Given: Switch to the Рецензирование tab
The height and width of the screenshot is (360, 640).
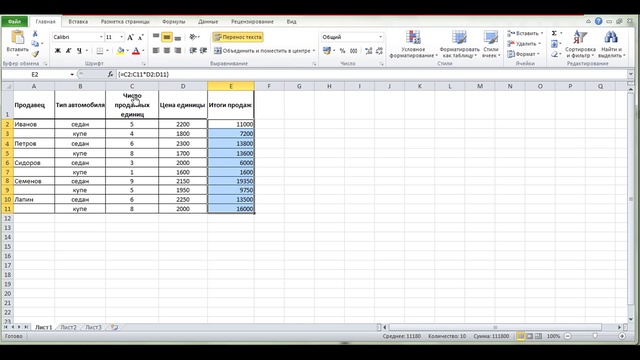Looking at the screenshot, I should (252, 21).
